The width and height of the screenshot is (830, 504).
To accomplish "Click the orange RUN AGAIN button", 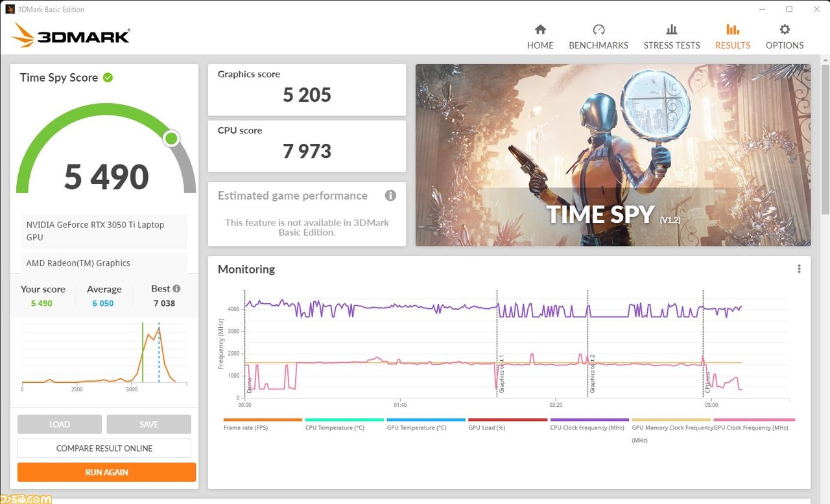I will [x=106, y=472].
